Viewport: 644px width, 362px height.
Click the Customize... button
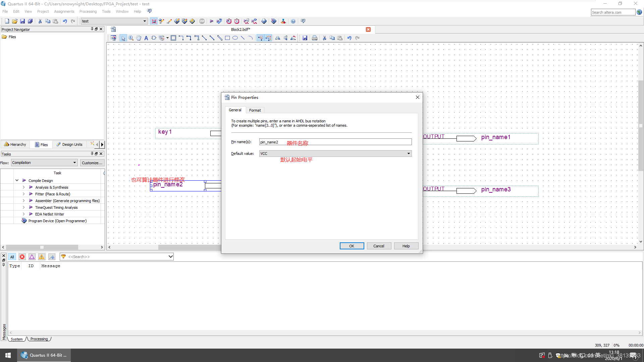click(x=92, y=163)
